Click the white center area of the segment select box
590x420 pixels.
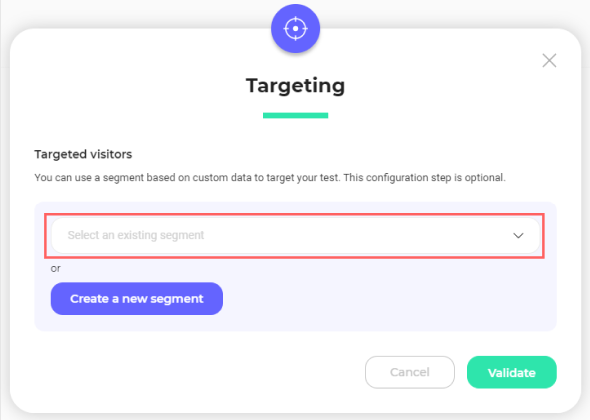coord(339,236)
